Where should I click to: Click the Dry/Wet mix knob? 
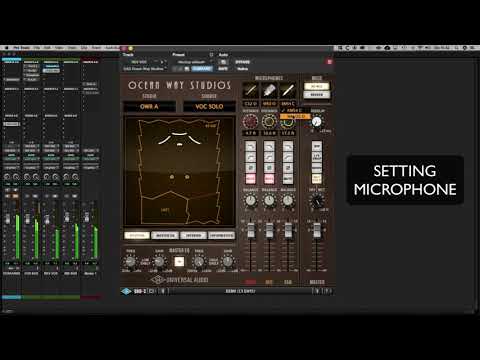coord(317,201)
